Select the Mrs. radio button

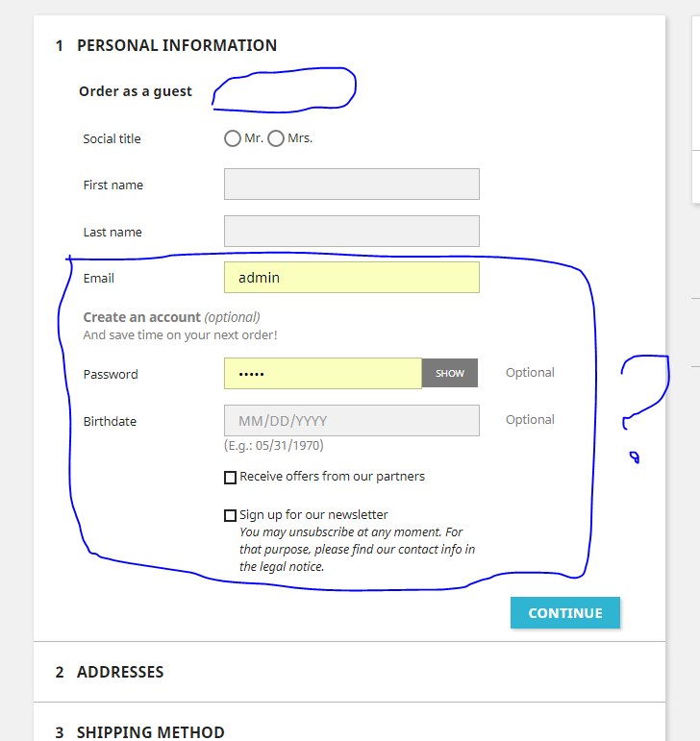[276, 138]
